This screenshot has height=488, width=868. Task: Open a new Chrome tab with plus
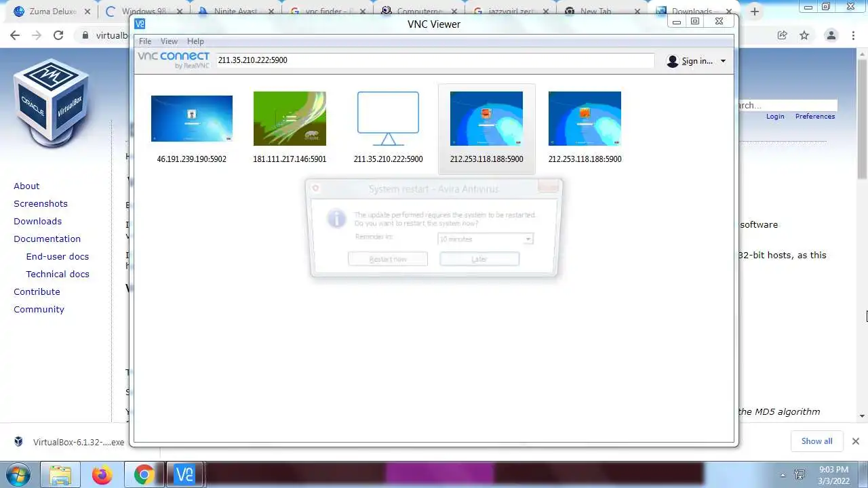click(755, 12)
